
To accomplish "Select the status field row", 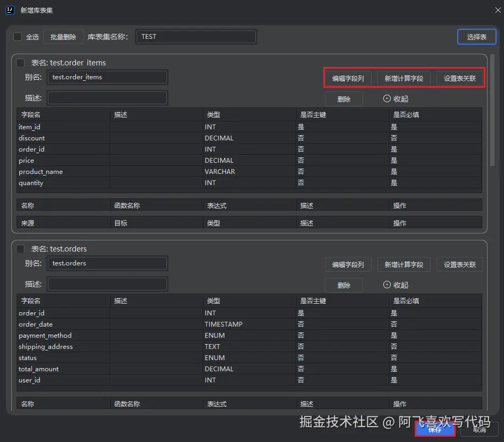I will coord(249,358).
